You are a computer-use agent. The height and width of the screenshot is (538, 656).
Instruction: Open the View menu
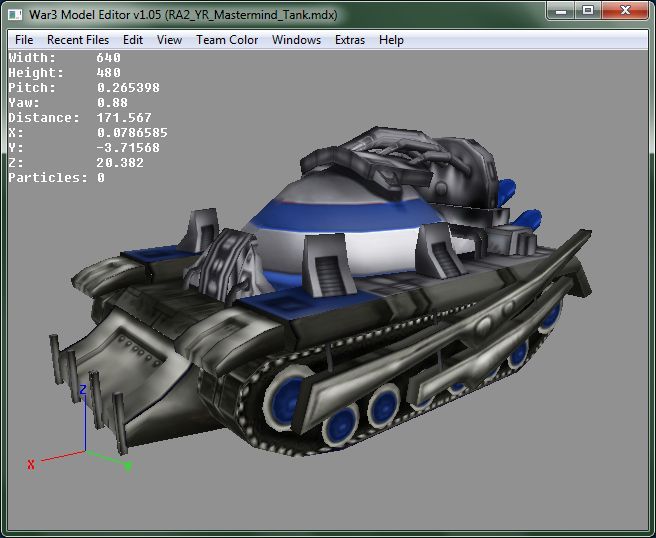click(169, 40)
